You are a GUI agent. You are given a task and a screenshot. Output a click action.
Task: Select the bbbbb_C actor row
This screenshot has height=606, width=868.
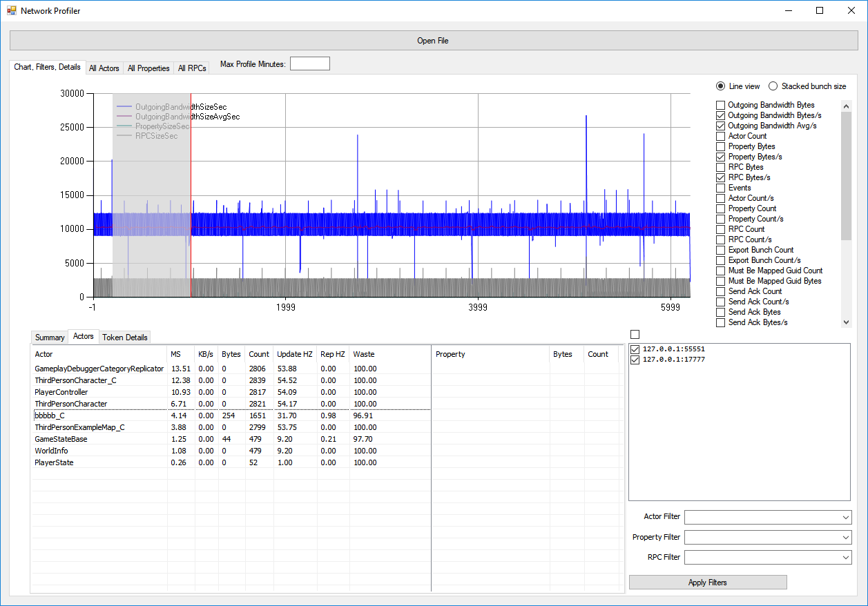click(231, 416)
